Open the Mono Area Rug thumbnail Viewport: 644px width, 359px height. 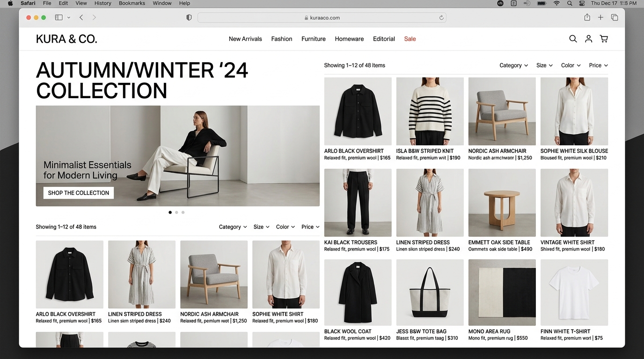(502, 293)
